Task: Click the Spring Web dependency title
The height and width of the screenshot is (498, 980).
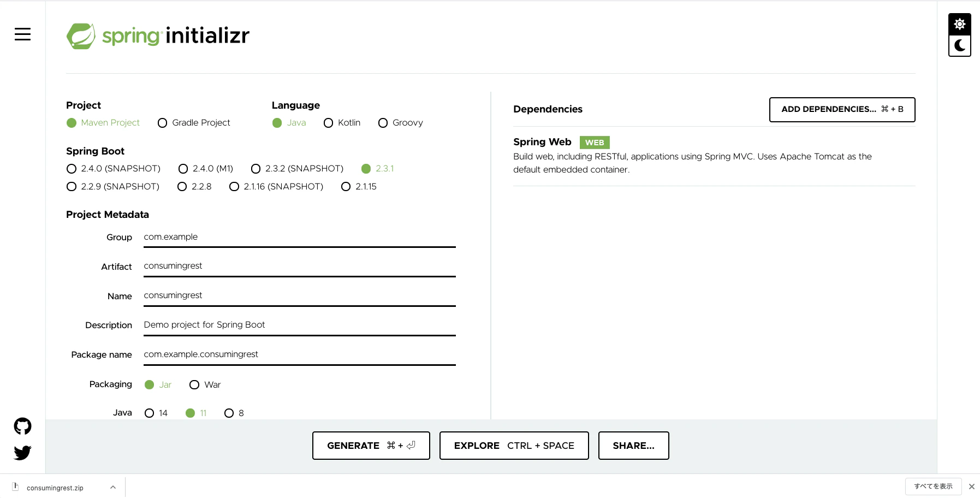Action: click(542, 142)
